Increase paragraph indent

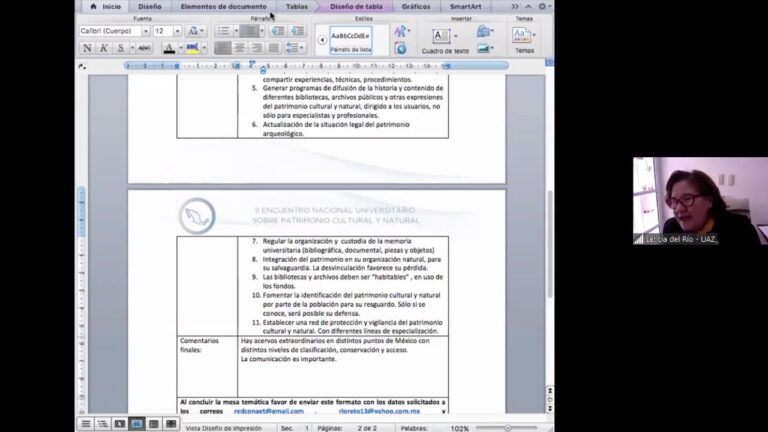(297, 31)
